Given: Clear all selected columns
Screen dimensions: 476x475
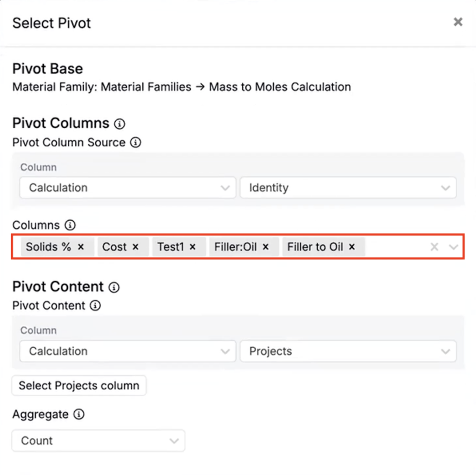Looking at the screenshot, I should 434,247.
